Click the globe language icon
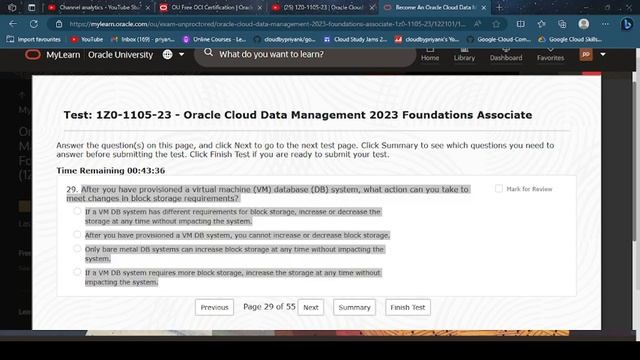The width and height of the screenshot is (640, 360). click(167, 54)
